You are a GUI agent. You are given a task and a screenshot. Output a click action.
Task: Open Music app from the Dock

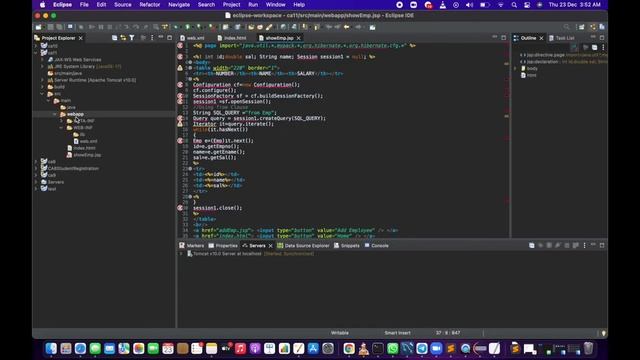240,348
